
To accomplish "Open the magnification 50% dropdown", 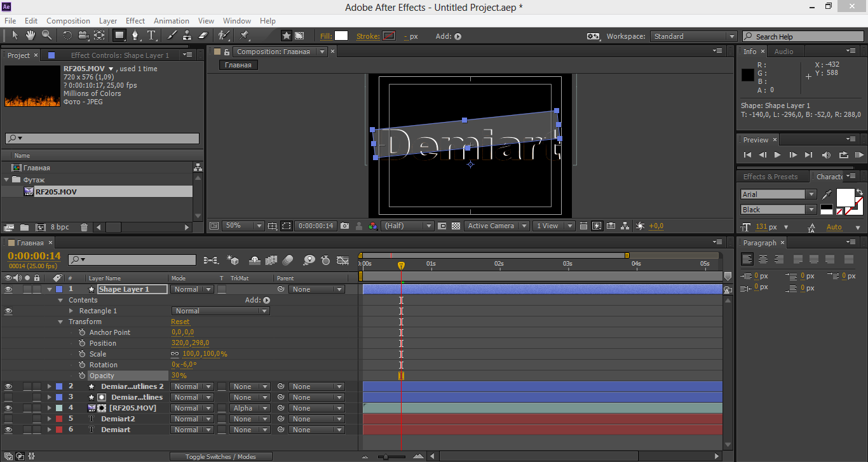I will tap(243, 226).
